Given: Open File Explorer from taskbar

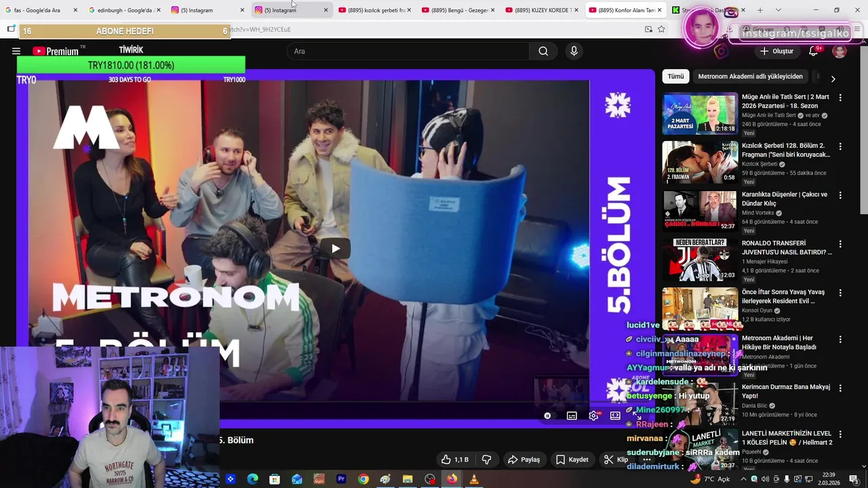Looking at the screenshot, I should coord(408,479).
